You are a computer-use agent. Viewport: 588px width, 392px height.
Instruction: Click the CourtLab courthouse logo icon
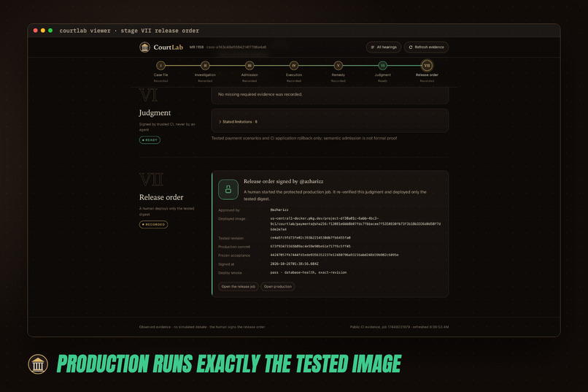pyautogui.click(x=144, y=47)
